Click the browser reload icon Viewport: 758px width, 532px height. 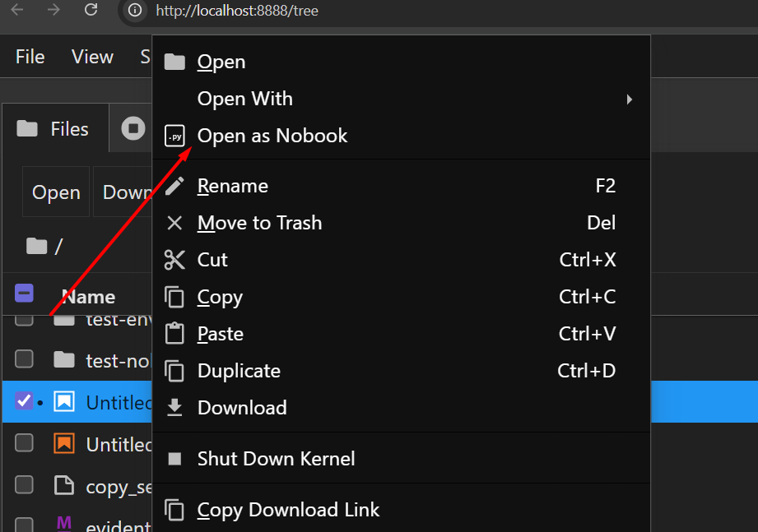(x=91, y=10)
